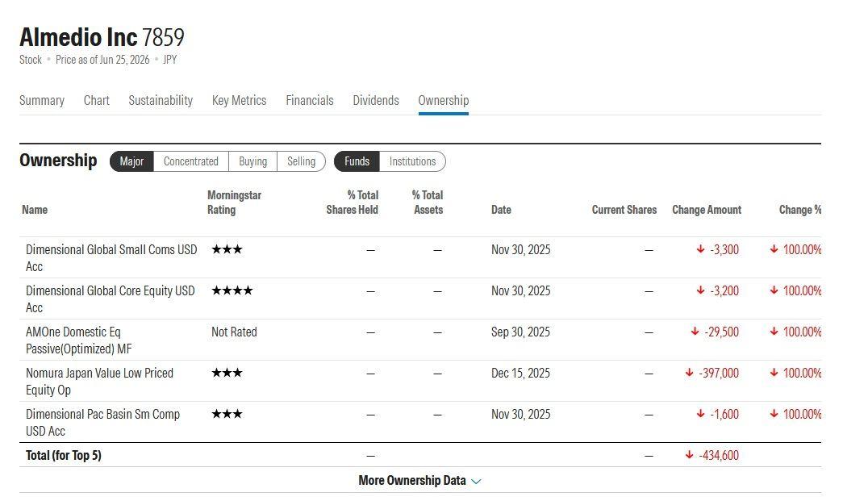Click the Date column header
The height and width of the screenshot is (501, 868).
tap(501, 210)
